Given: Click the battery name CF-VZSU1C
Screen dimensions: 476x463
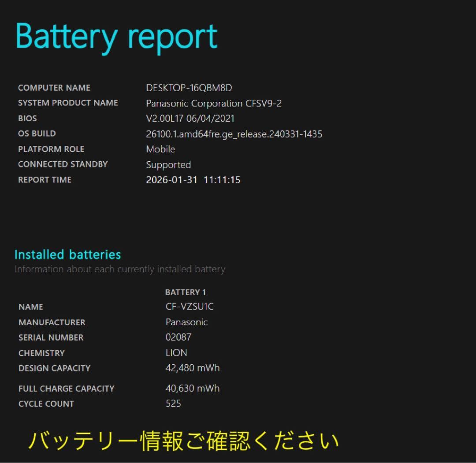Looking at the screenshot, I should point(190,306).
